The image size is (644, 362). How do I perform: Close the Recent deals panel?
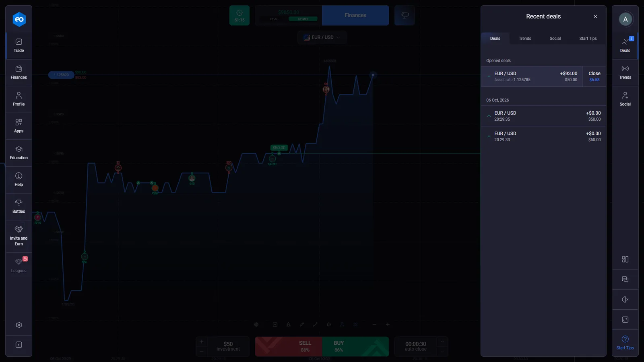pyautogui.click(x=595, y=16)
